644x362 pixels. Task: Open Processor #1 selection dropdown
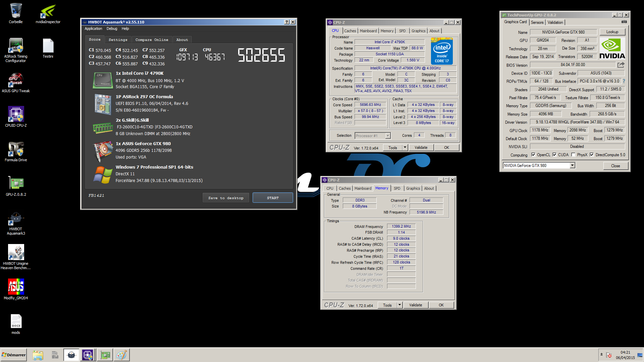pyautogui.click(x=388, y=136)
